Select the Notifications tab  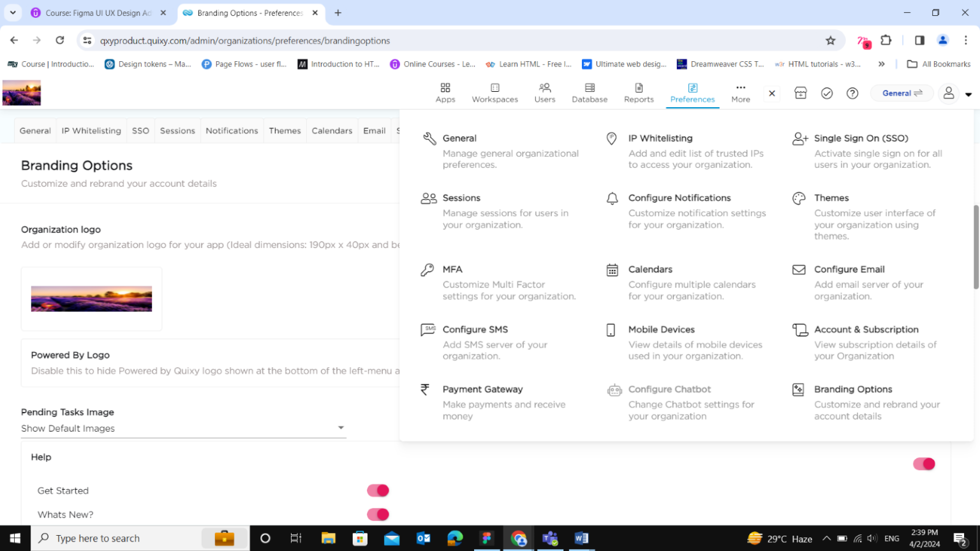click(x=232, y=131)
